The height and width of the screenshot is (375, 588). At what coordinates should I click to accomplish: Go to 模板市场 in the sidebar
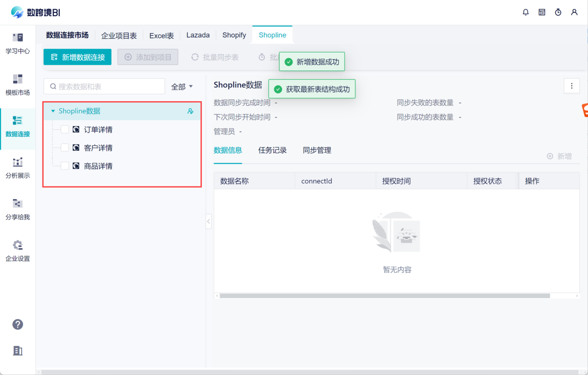(x=18, y=85)
